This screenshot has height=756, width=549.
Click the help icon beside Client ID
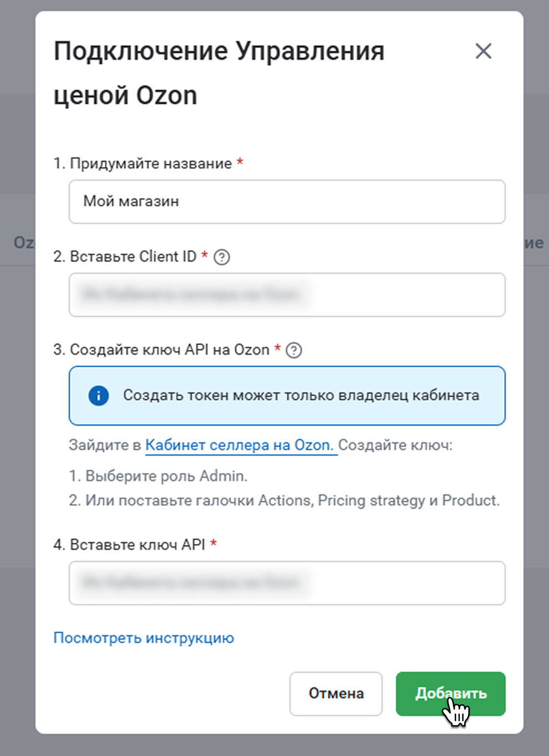pyautogui.click(x=222, y=257)
